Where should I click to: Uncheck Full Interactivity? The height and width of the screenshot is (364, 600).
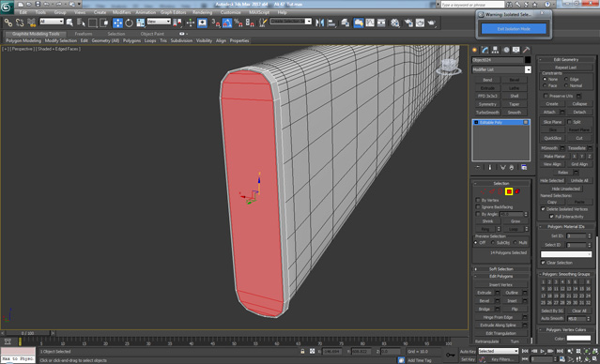click(551, 217)
